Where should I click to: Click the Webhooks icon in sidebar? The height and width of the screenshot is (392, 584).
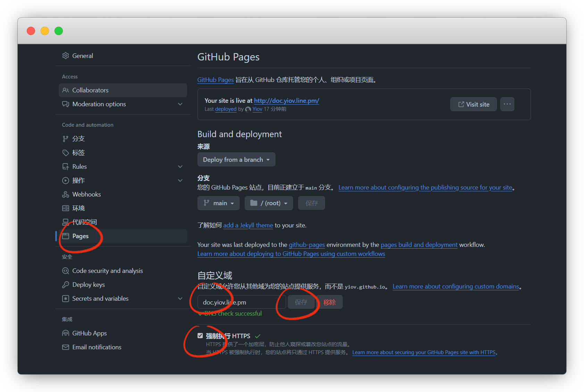pyautogui.click(x=65, y=194)
